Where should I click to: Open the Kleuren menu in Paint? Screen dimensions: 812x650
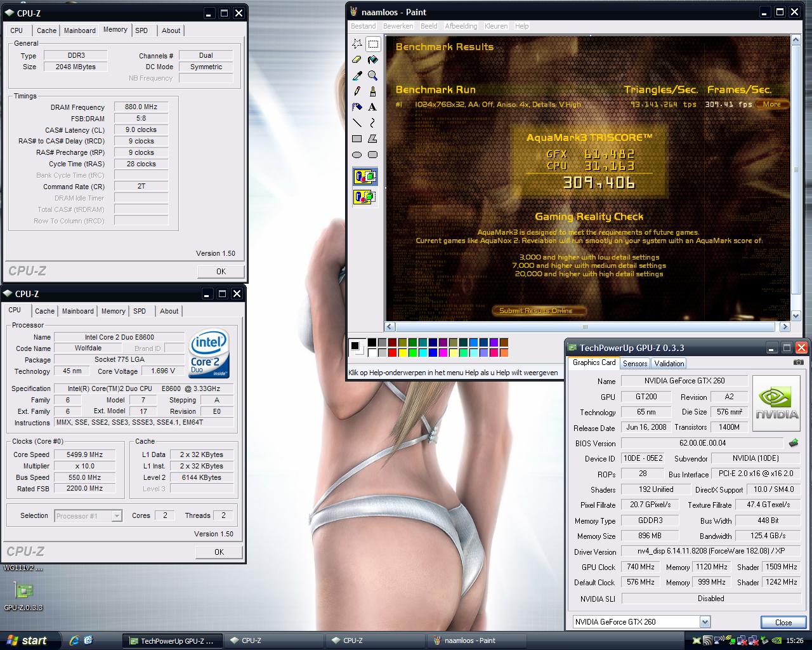point(496,26)
